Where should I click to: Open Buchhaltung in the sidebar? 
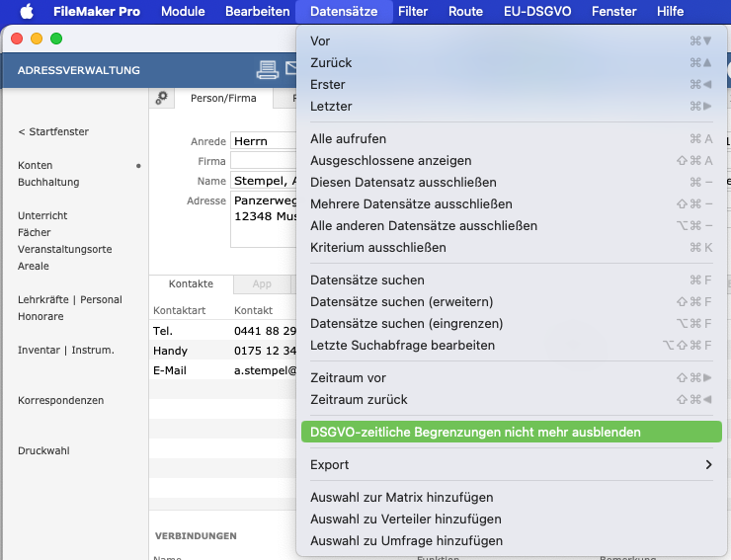[x=48, y=183]
